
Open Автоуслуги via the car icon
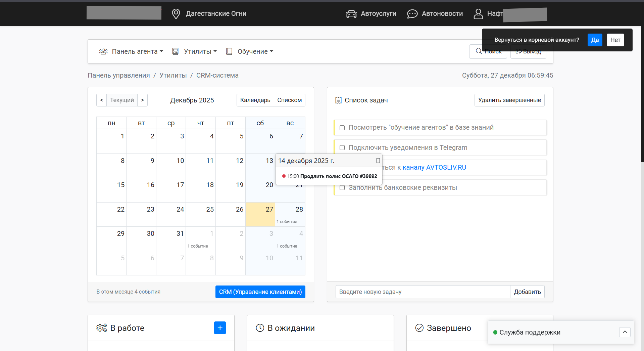[x=351, y=14]
